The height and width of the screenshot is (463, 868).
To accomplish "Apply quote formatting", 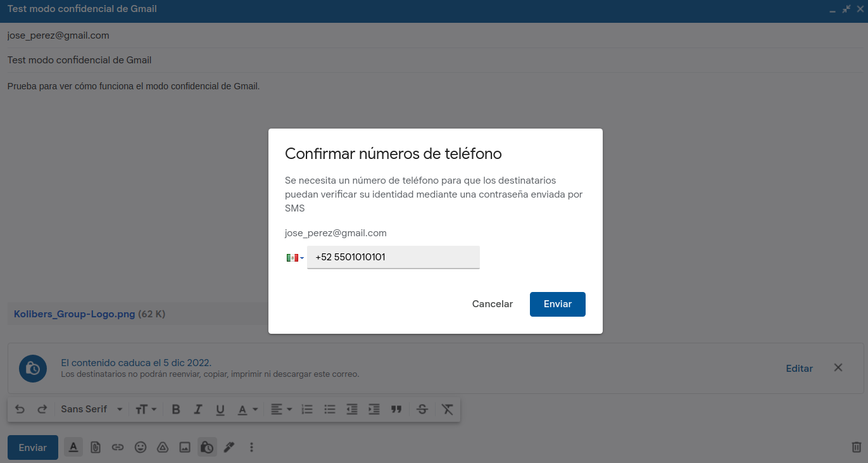I will (396, 409).
